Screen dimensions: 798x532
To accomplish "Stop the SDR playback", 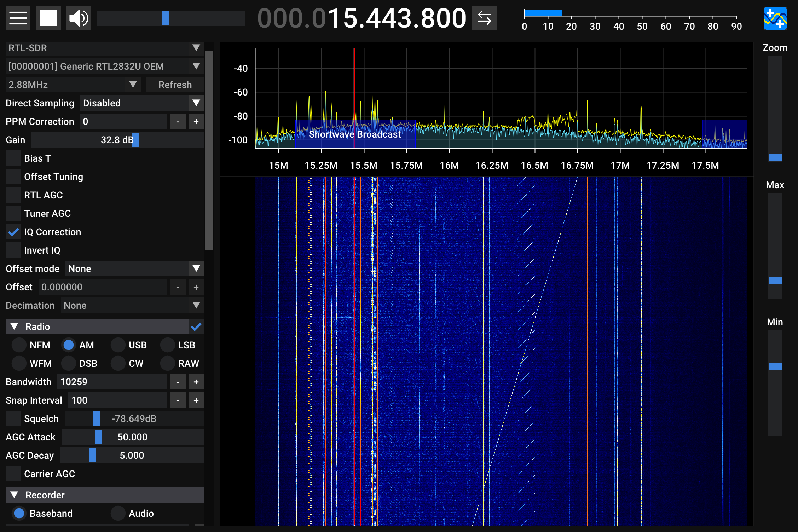I will [48, 18].
